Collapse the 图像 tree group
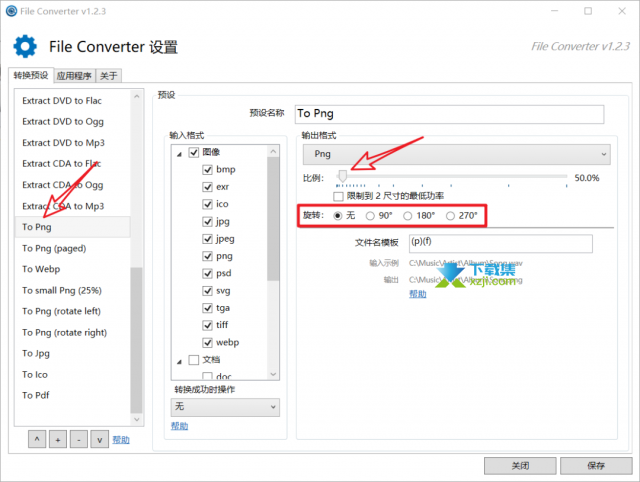Viewport: 640px width, 482px height. pyautogui.click(x=179, y=154)
